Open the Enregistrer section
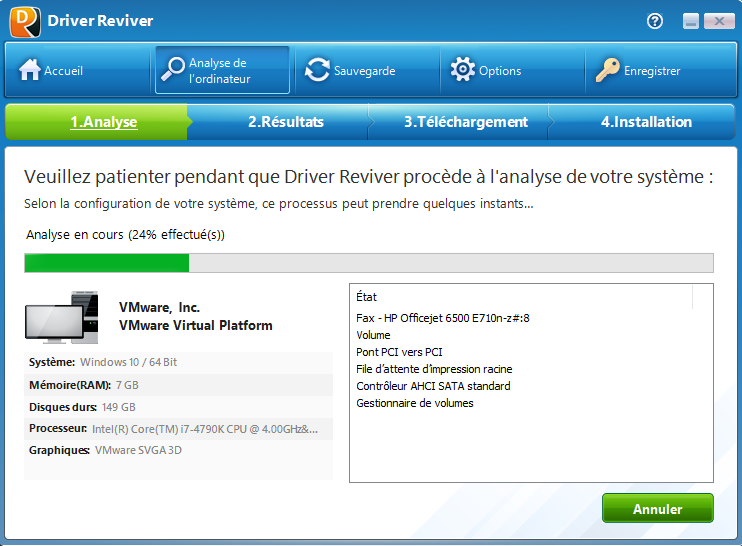742x546 pixels. (x=661, y=70)
